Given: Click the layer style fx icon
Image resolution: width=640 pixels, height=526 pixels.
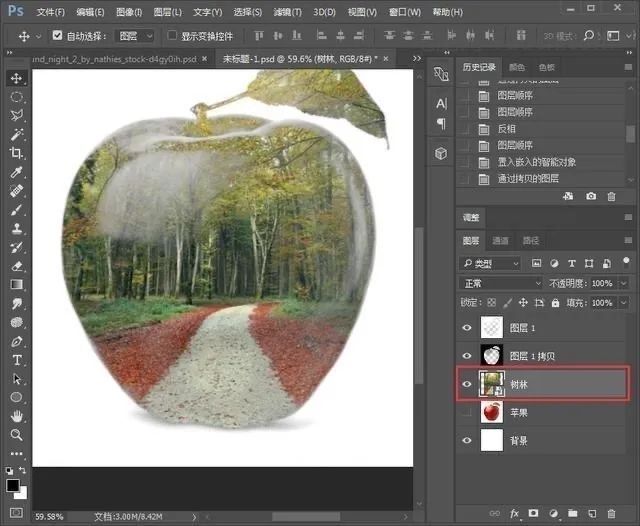Looking at the screenshot, I should [x=515, y=513].
